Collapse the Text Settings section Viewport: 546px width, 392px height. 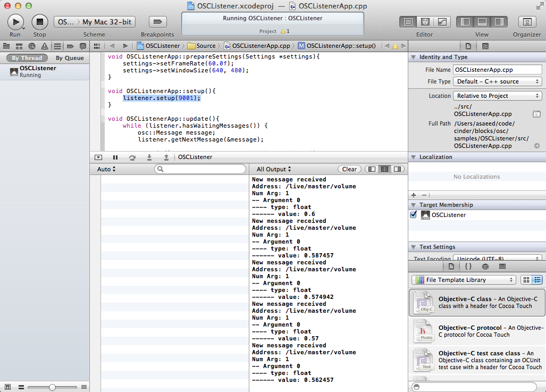[x=413, y=247]
